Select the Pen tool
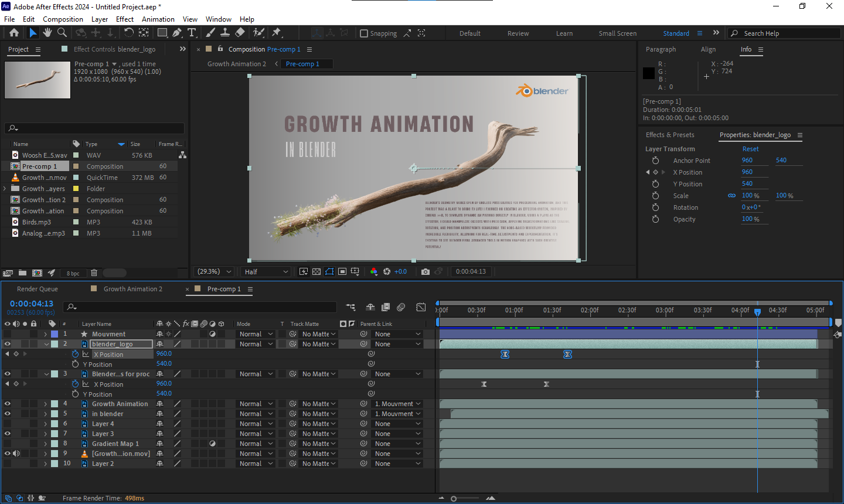This screenshot has width=844, height=504. coord(177,33)
